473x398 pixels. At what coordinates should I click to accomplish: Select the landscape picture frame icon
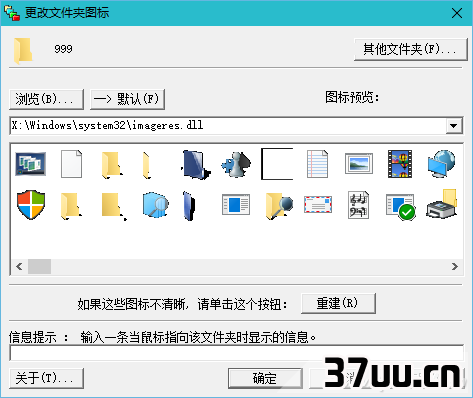[359, 164]
